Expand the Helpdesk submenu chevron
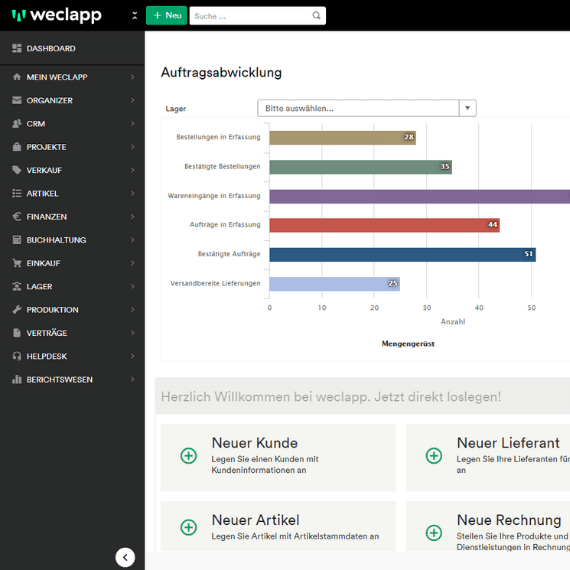Viewport: 570px width, 570px height. coord(133,356)
